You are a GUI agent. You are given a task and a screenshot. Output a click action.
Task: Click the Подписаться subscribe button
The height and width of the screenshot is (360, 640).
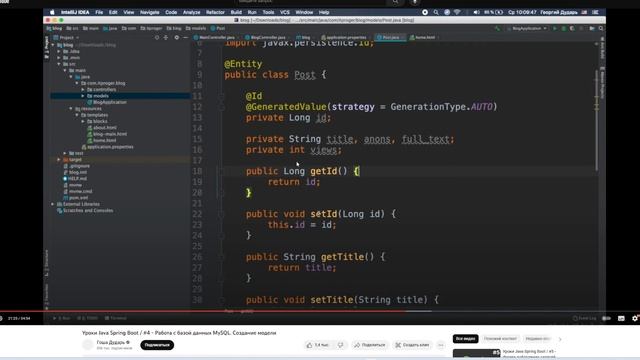(157, 345)
